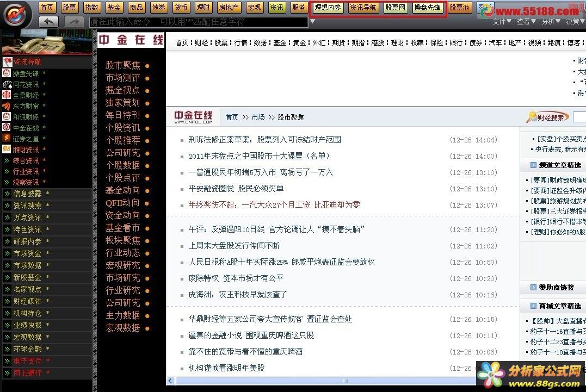This screenshot has width=586, height=392.
Task: Open the 股票池 toolbar tab
Action: [x=459, y=7]
